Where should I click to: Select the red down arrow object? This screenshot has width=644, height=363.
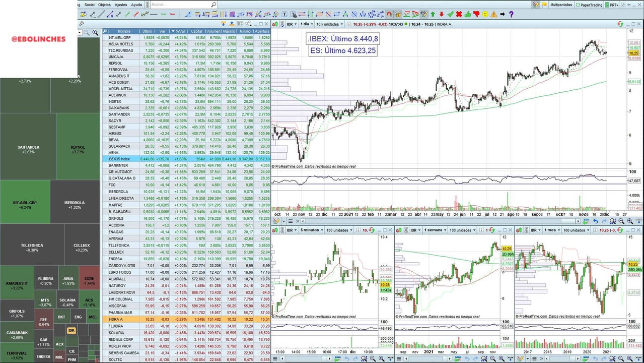click(x=442, y=14)
